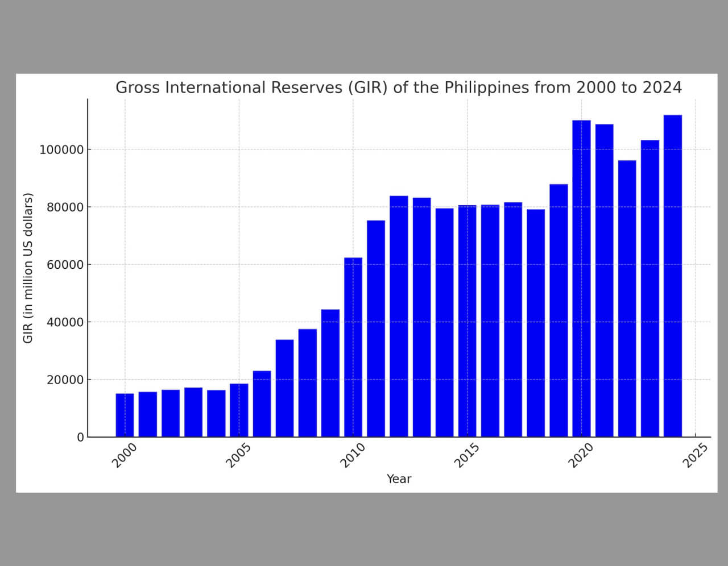
Task: Click the chart title about Gross International Reserves
Action: (399, 88)
